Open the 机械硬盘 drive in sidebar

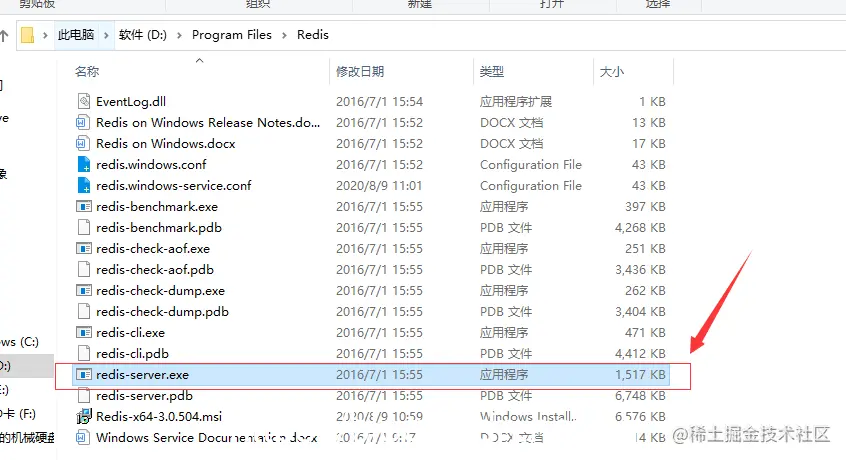click(27, 437)
